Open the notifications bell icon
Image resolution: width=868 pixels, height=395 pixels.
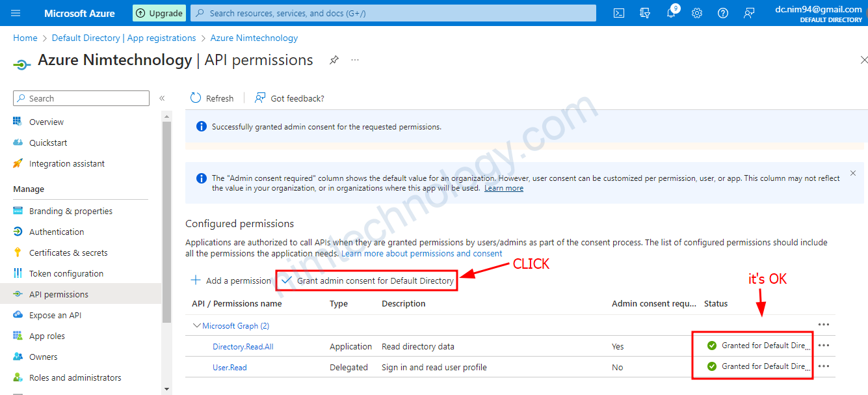[x=671, y=13]
